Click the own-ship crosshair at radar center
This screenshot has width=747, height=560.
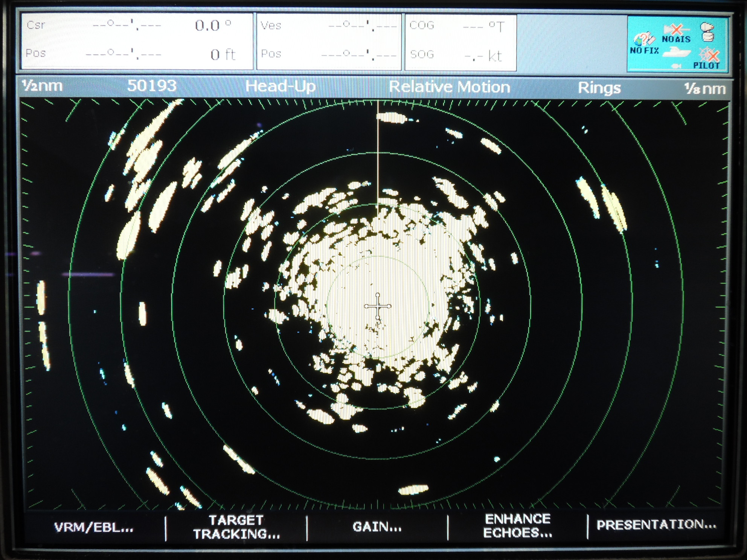coord(378,306)
